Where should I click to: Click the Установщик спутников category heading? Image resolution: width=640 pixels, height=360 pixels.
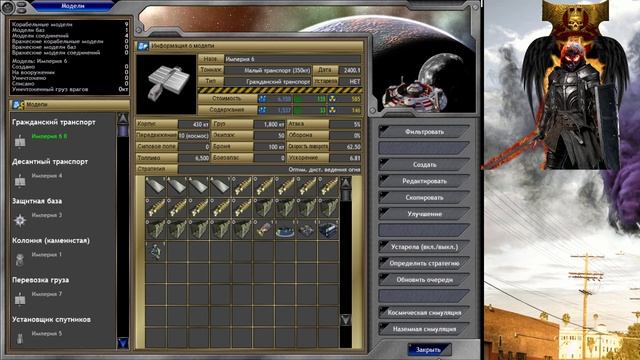(51, 319)
